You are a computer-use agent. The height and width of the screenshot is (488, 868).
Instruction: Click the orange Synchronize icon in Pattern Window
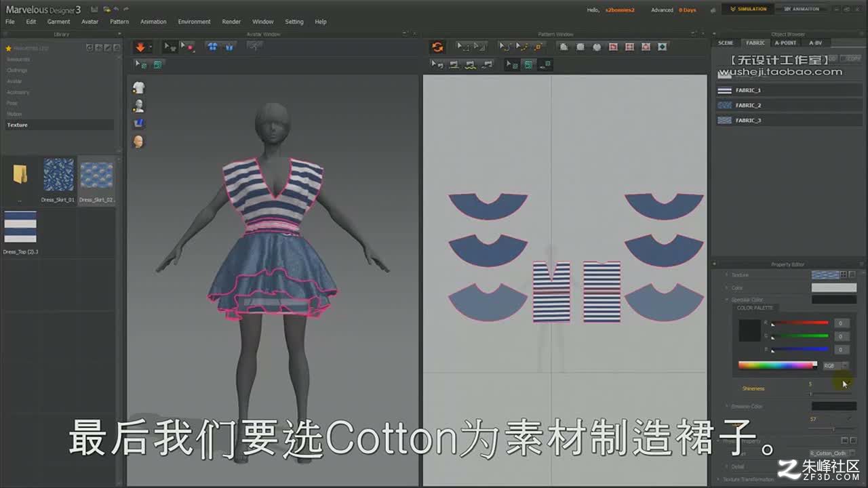tap(437, 47)
